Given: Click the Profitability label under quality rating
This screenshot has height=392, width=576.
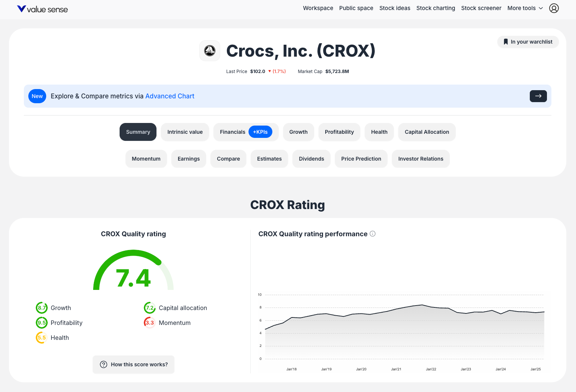Looking at the screenshot, I should [x=66, y=323].
